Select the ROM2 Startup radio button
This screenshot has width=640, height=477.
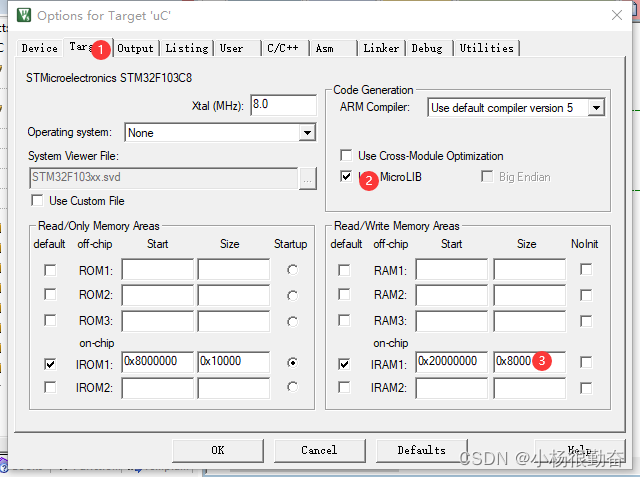tap(292, 295)
